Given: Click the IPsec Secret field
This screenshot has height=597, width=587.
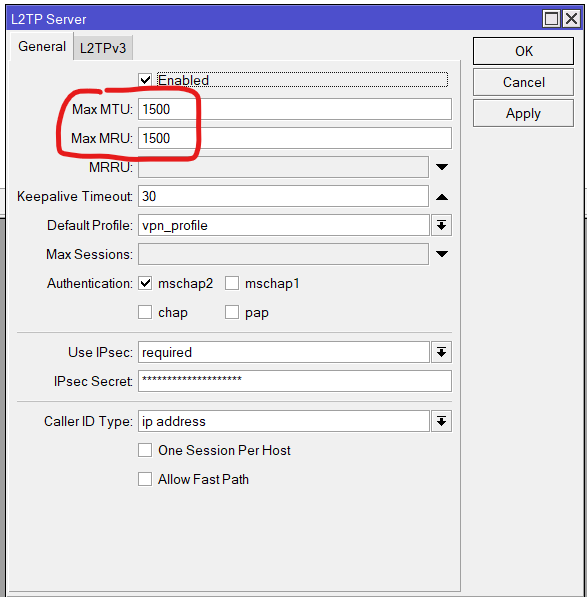Looking at the screenshot, I should pyautogui.click(x=295, y=381).
